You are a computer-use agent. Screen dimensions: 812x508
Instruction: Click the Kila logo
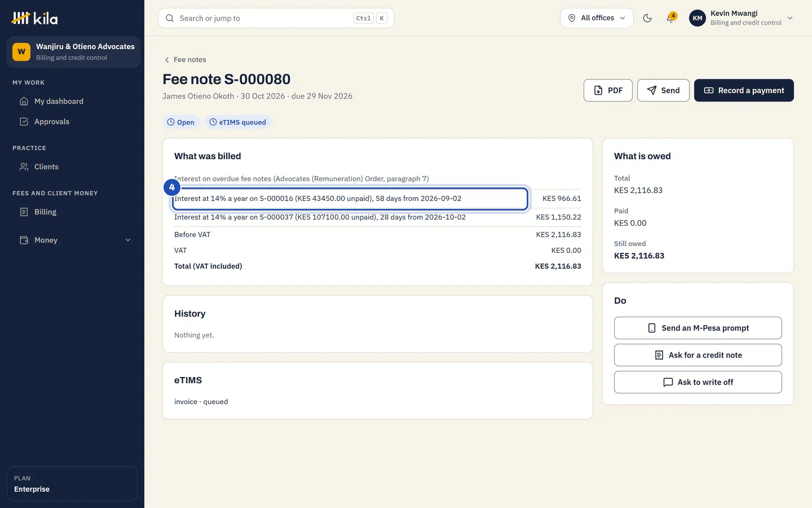coord(34,19)
